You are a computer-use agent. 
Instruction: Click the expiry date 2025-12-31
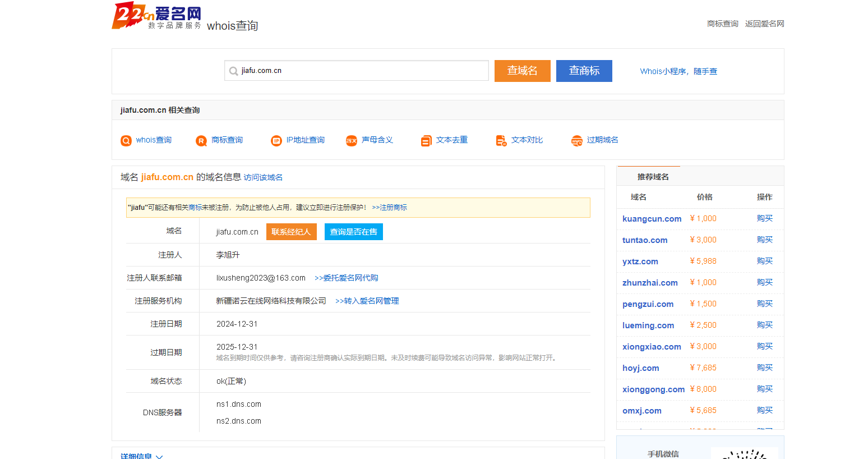click(x=237, y=347)
